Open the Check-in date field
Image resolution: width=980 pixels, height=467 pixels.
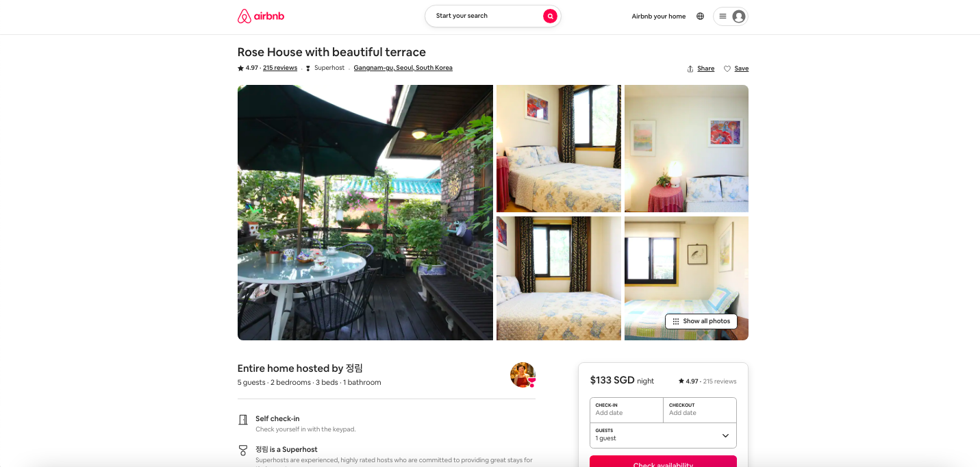coord(627,409)
